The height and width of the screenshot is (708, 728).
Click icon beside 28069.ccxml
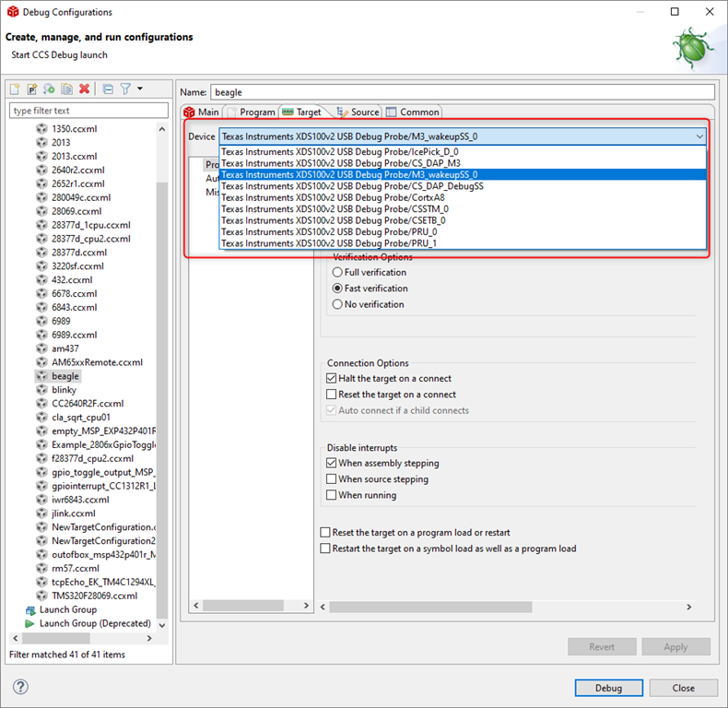tap(41, 211)
